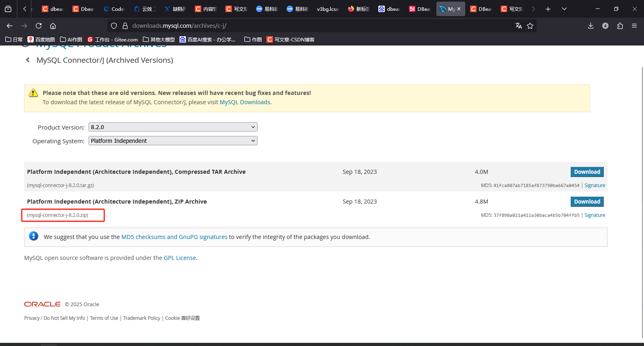The height and width of the screenshot is (346, 644).
Task: Open the 百度地图 bookmark
Action: click(41, 39)
